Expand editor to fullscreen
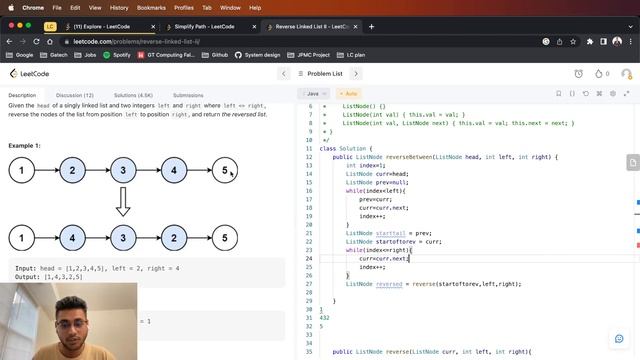This screenshot has height=360, width=640. coord(627,93)
